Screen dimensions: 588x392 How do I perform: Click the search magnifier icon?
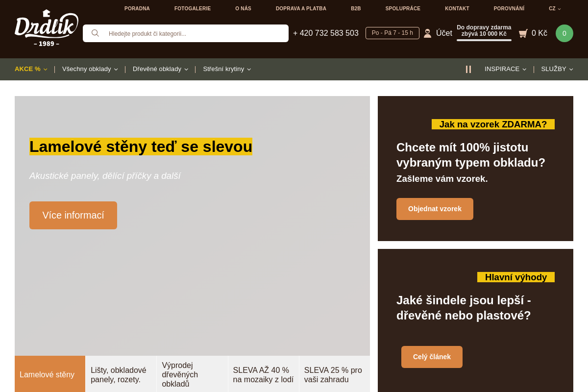tap(95, 33)
